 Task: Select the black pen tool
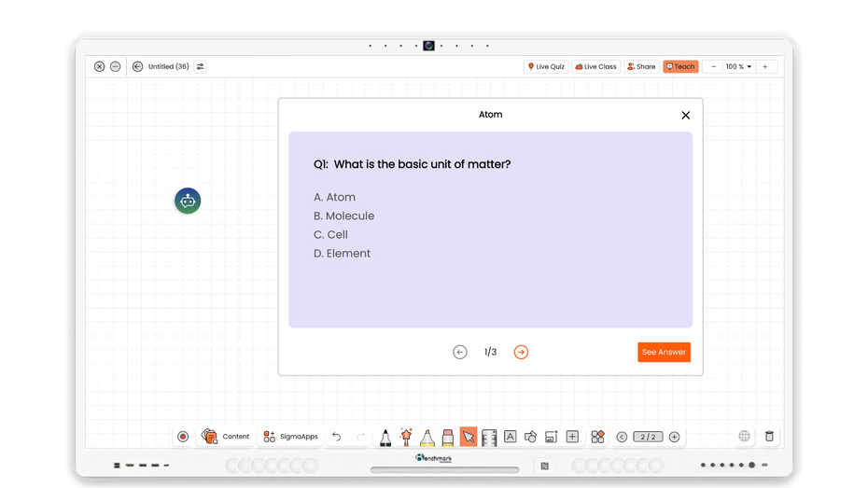click(x=385, y=437)
